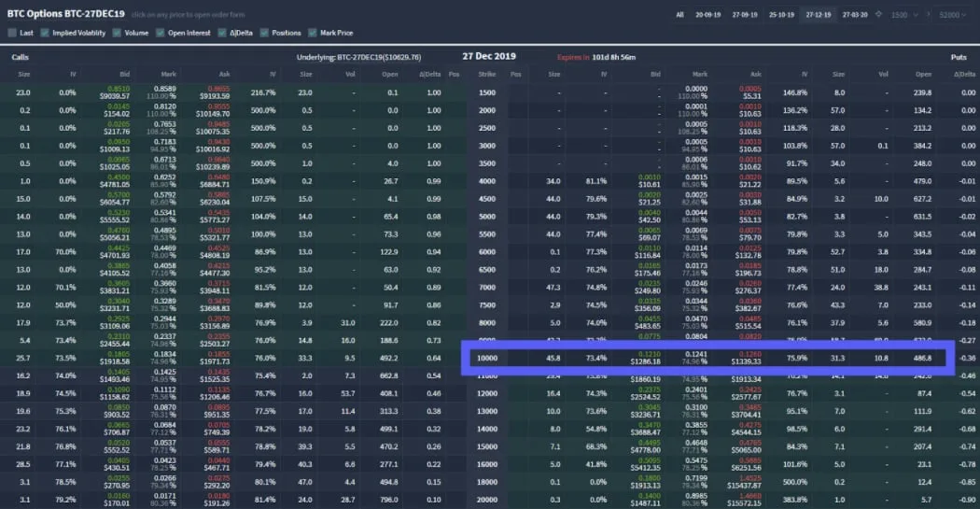Click put ask price $79.70
The width and height of the screenshot is (980, 509).
[750, 238]
